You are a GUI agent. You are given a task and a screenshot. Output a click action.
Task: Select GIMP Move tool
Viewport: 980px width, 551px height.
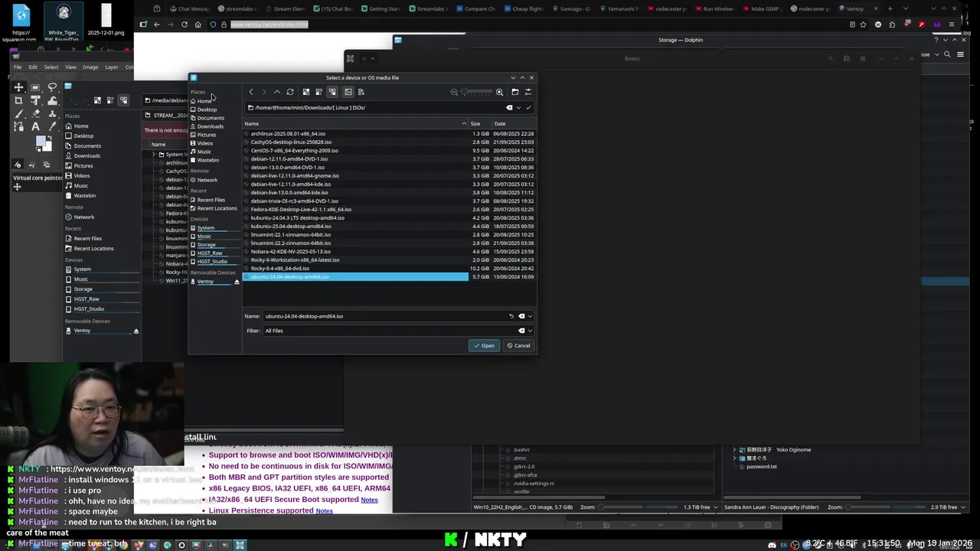pos(18,87)
